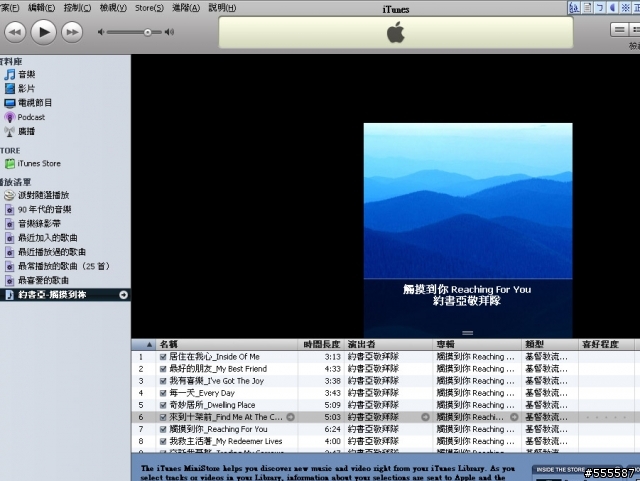The width and height of the screenshot is (640, 481).
Task: Sort by 演出者 column header
Action: pos(389,345)
